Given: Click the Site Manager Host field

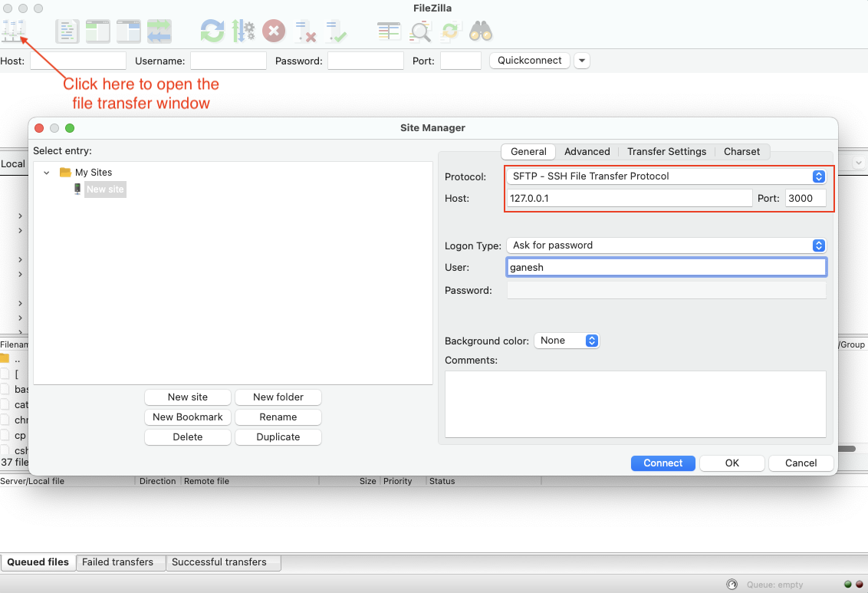Looking at the screenshot, I should pos(630,198).
